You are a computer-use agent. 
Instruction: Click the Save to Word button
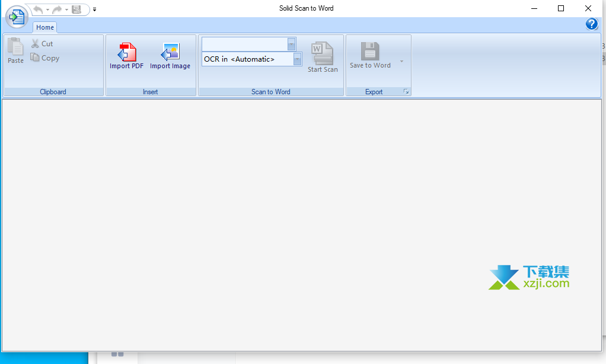pyautogui.click(x=370, y=55)
